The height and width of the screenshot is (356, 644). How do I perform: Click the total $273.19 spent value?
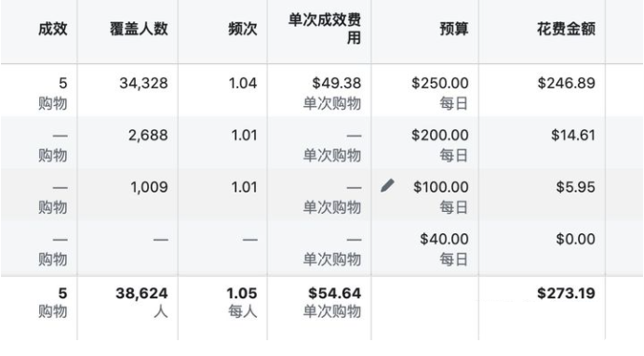567,293
